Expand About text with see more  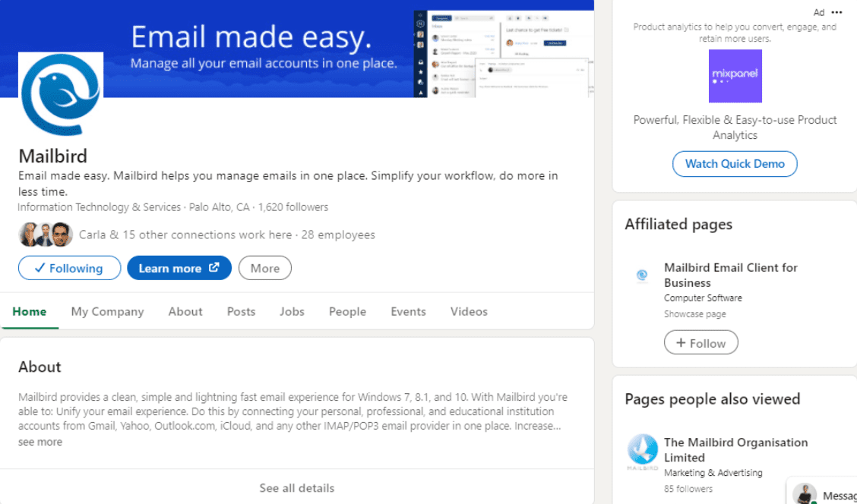[40, 442]
